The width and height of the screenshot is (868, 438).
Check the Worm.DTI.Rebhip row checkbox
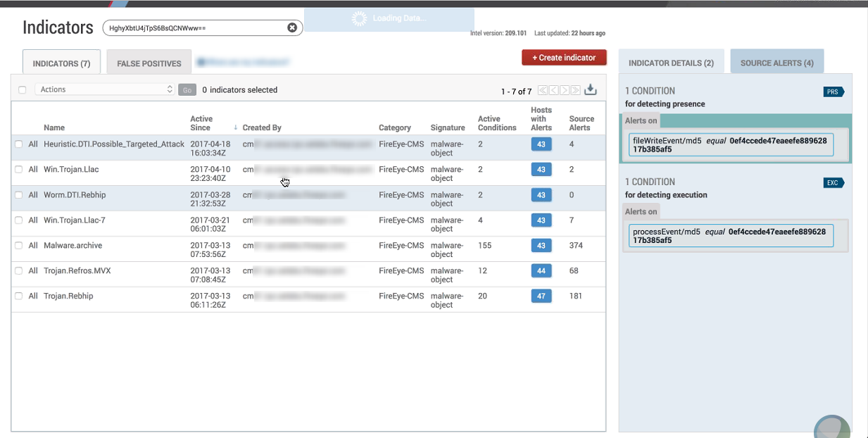tap(19, 195)
